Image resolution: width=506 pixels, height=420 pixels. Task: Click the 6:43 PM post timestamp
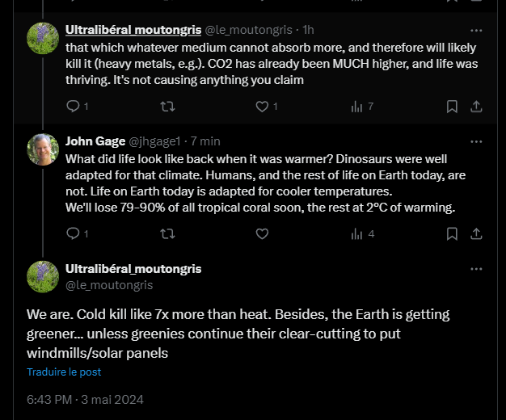pyautogui.click(x=49, y=400)
